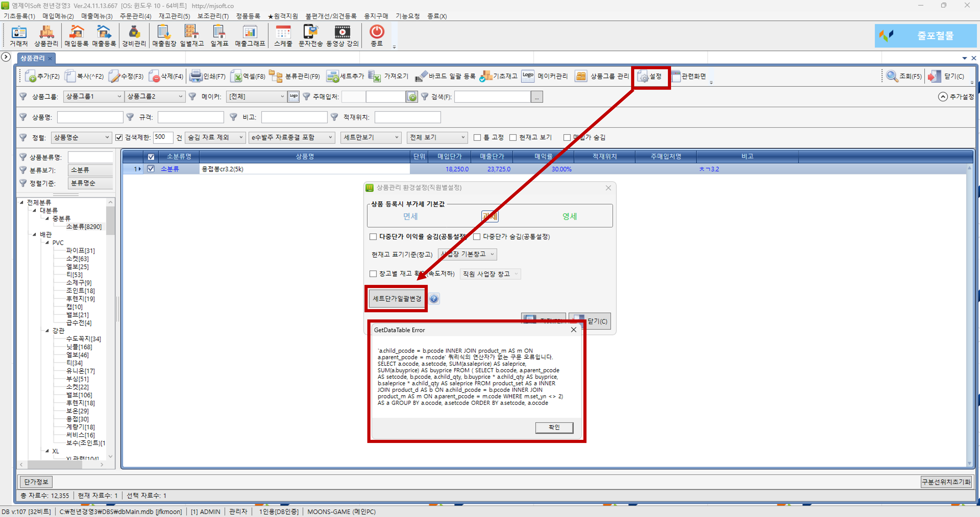Open 정렬 상품명순 dropdown
Image resolution: width=980 pixels, height=517 pixels.
[81, 138]
